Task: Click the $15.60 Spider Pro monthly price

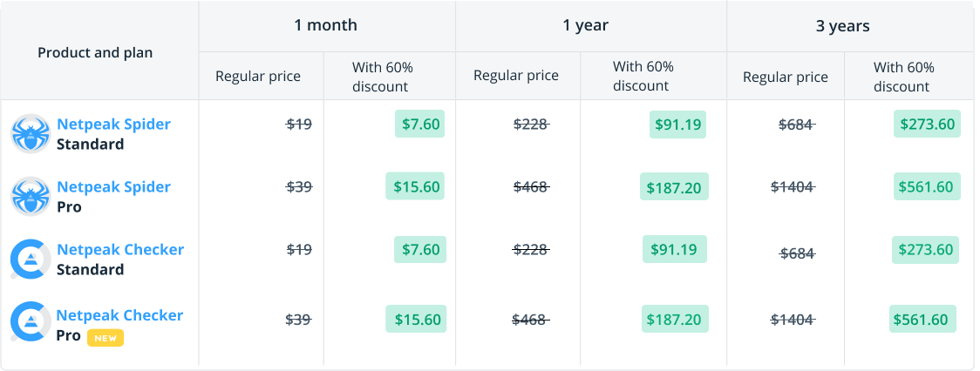Action: pyautogui.click(x=415, y=186)
